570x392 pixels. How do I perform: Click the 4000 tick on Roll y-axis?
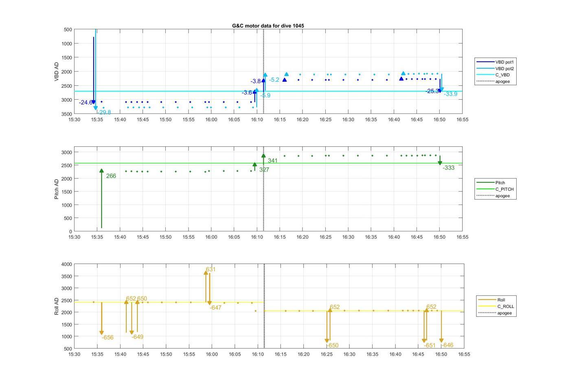(x=67, y=264)
